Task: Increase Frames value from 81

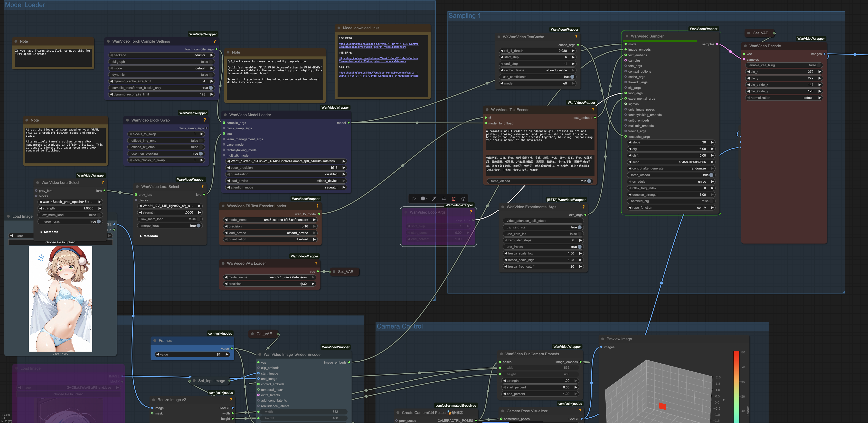Action: 227,354
